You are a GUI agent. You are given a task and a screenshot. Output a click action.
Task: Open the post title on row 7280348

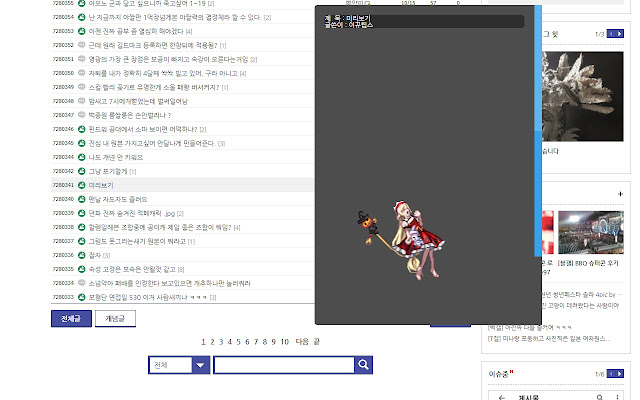point(138,101)
